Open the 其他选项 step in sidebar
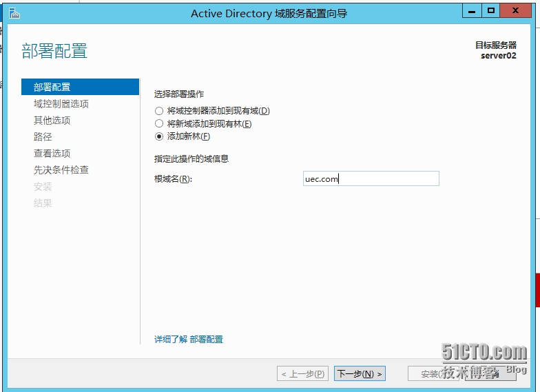The image size is (540, 392). point(52,120)
